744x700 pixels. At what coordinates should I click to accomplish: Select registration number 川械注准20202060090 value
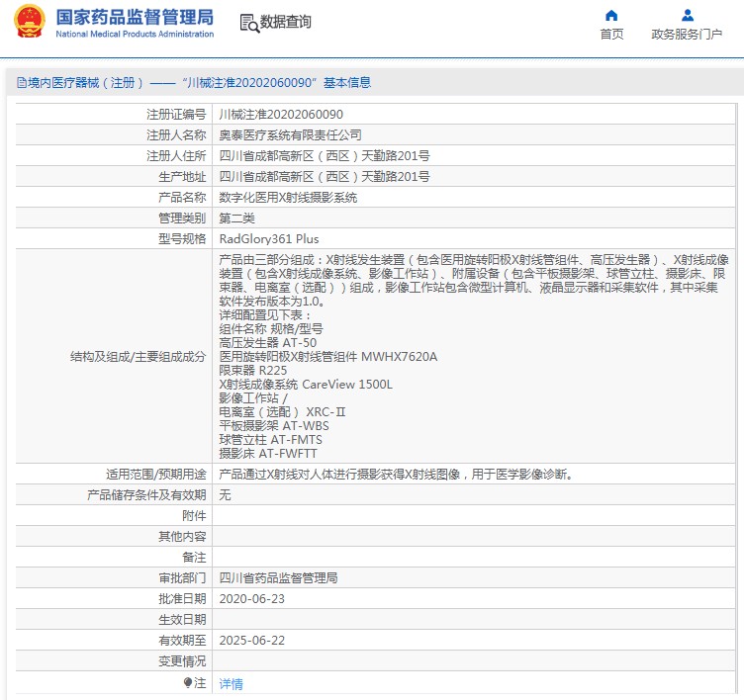click(x=281, y=115)
